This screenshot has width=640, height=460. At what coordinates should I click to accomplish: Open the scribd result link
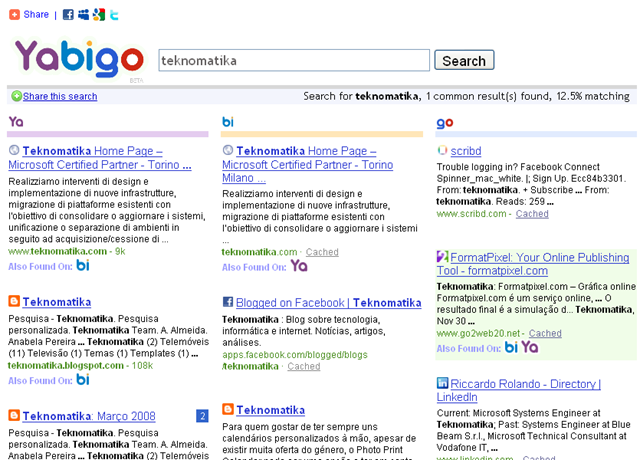coord(466,151)
